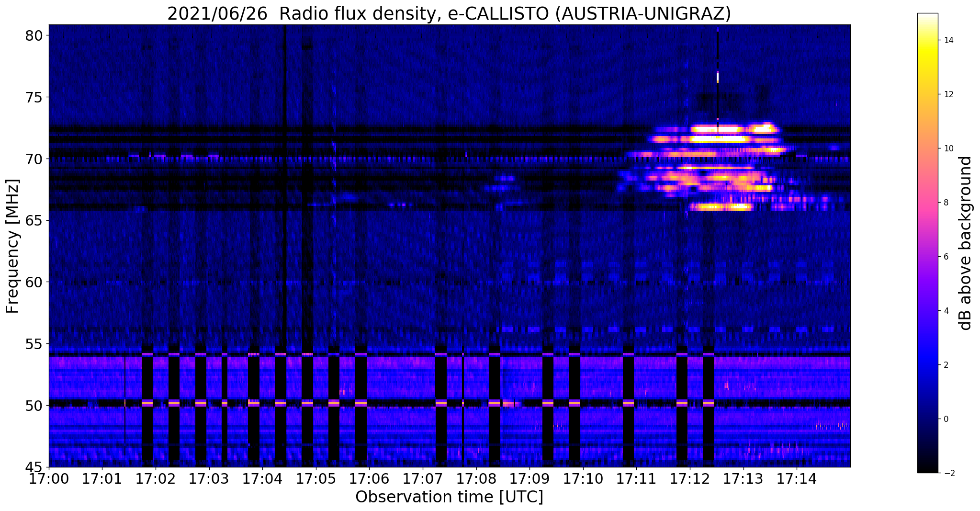The width and height of the screenshot is (980, 511).
Task: Click the colorbar tick label 12
Action: (948, 94)
